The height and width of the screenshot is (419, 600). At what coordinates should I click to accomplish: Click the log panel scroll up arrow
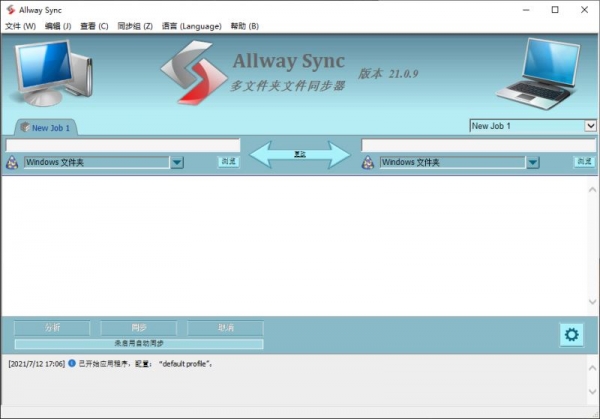tap(592, 368)
